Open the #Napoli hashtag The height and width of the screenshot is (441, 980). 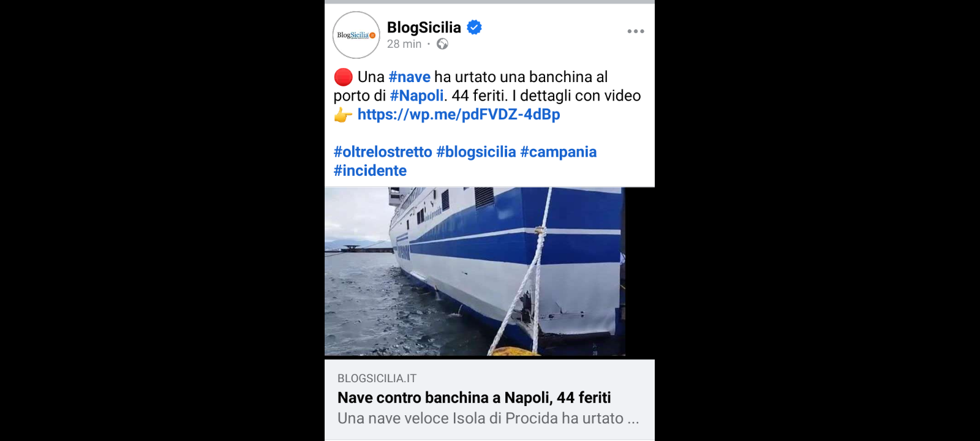(x=417, y=96)
